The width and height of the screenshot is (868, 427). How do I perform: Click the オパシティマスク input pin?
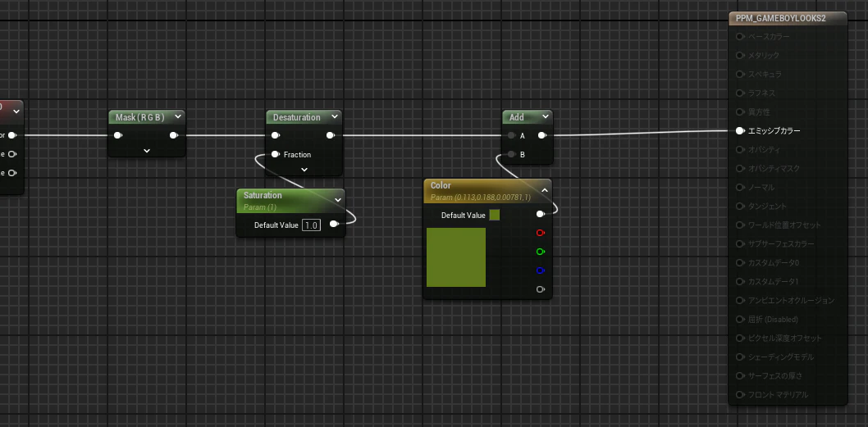[739, 168]
